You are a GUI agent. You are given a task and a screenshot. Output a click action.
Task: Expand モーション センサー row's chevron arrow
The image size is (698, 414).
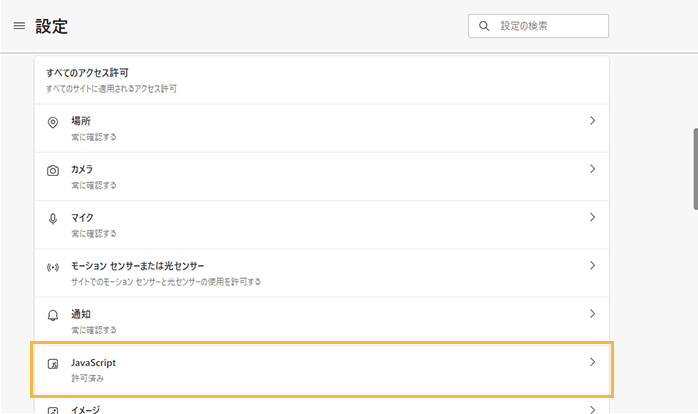[x=592, y=266]
